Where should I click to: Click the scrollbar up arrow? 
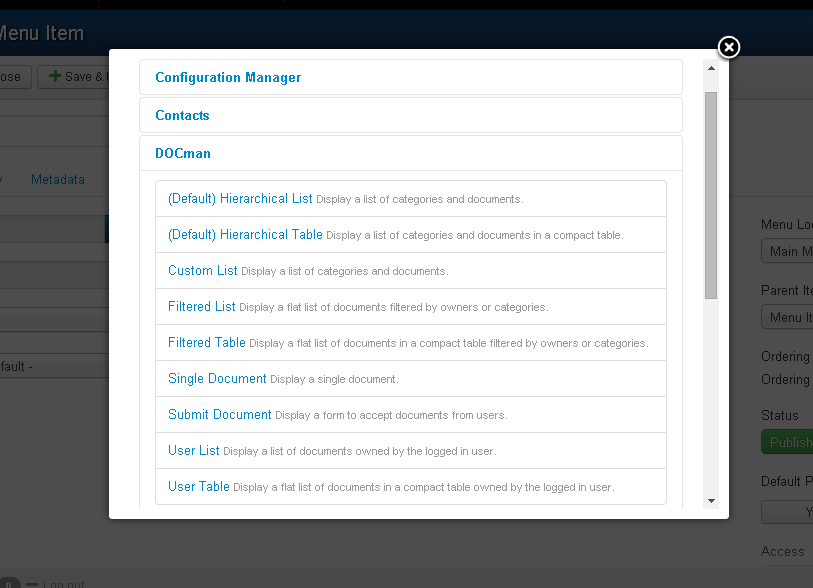point(711,68)
